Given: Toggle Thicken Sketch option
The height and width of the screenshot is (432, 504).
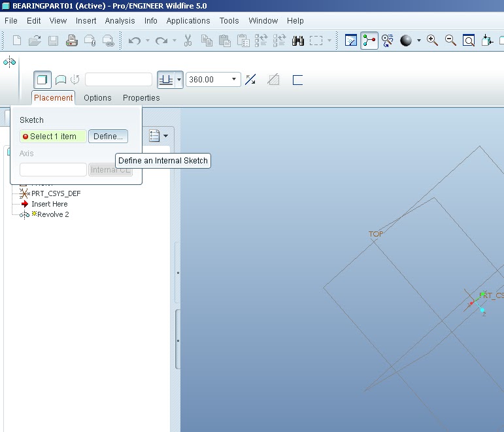Looking at the screenshot, I should pos(297,80).
